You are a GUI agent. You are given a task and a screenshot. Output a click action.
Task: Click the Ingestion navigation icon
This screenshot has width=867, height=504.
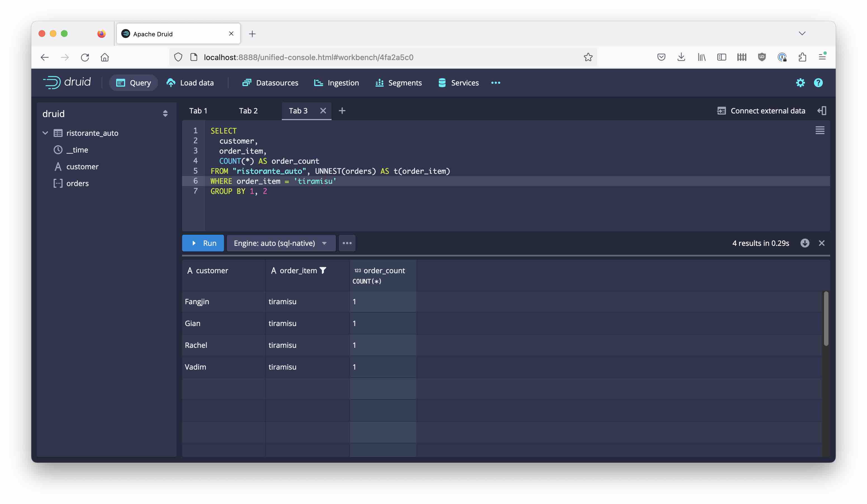[x=318, y=83]
